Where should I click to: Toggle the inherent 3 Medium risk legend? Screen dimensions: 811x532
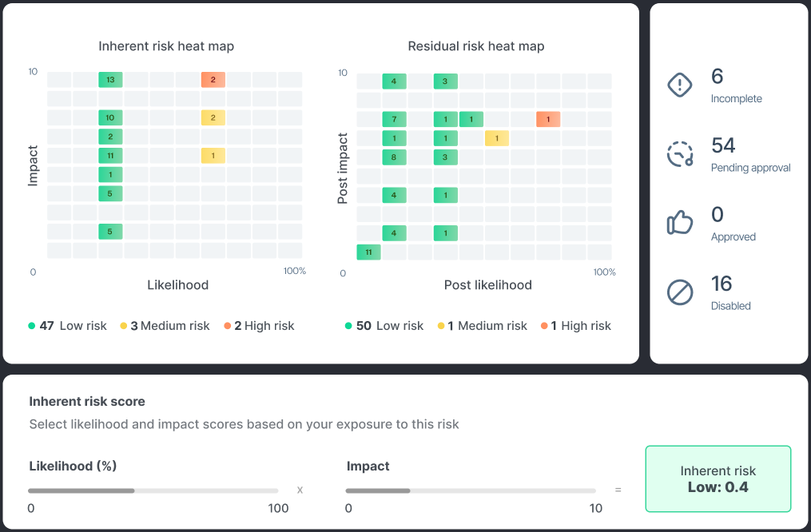pyautogui.click(x=165, y=326)
